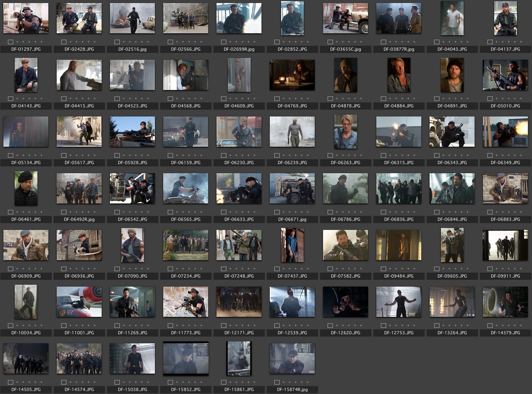Select the DF-06230.JPG thumbnail
The height and width of the screenshot is (394, 532).
point(239,132)
